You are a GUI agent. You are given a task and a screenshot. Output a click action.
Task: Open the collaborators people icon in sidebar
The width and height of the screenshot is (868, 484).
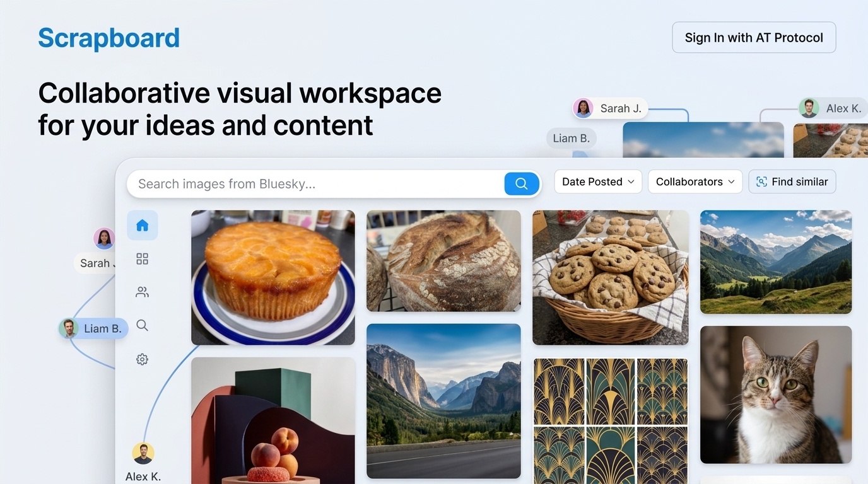pyautogui.click(x=142, y=292)
